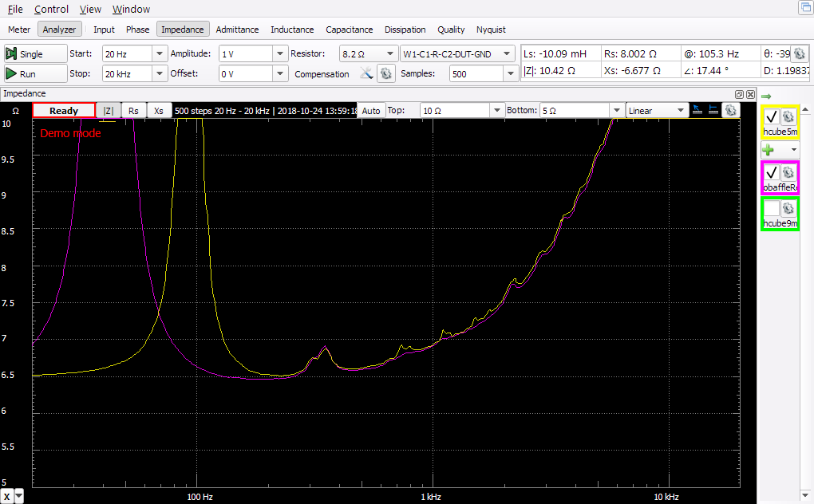Open measurement readout settings gear

point(800,53)
